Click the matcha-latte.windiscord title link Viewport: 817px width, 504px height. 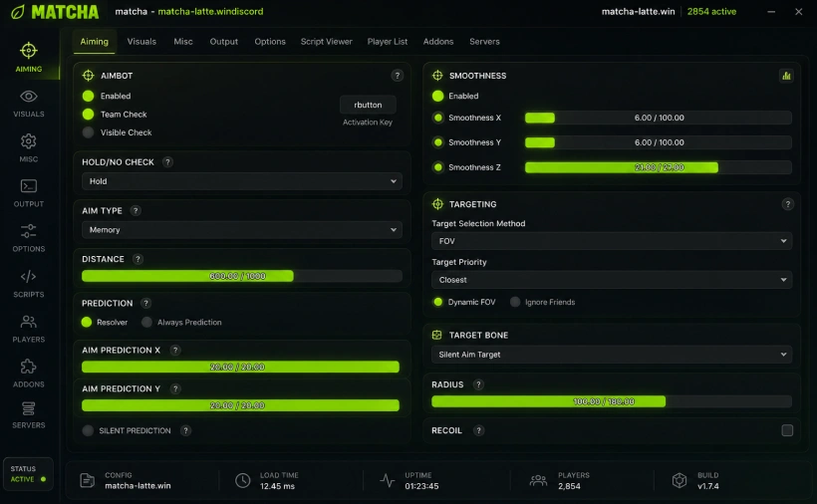(x=210, y=12)
